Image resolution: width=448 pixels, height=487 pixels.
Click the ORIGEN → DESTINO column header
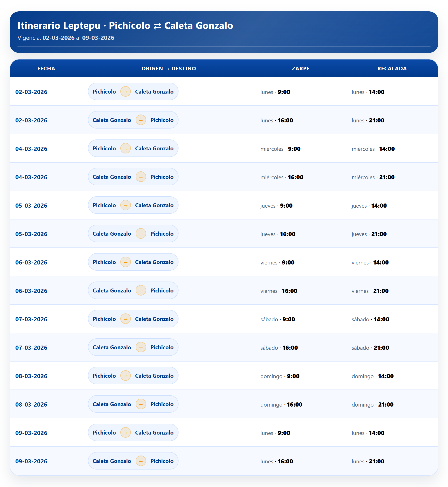coord(169,69)
